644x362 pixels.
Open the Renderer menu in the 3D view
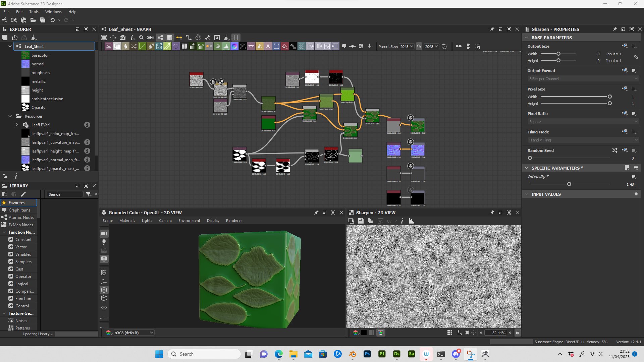pos(234,220)
